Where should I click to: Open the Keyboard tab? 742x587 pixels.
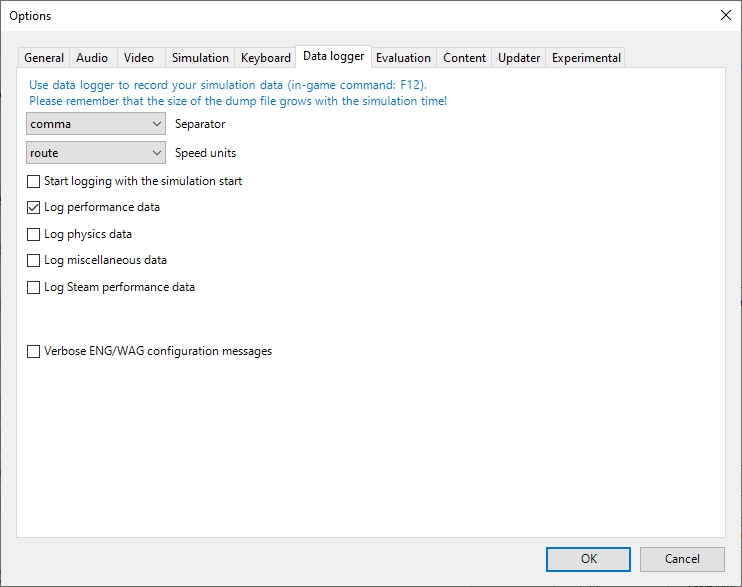point(266,58)
